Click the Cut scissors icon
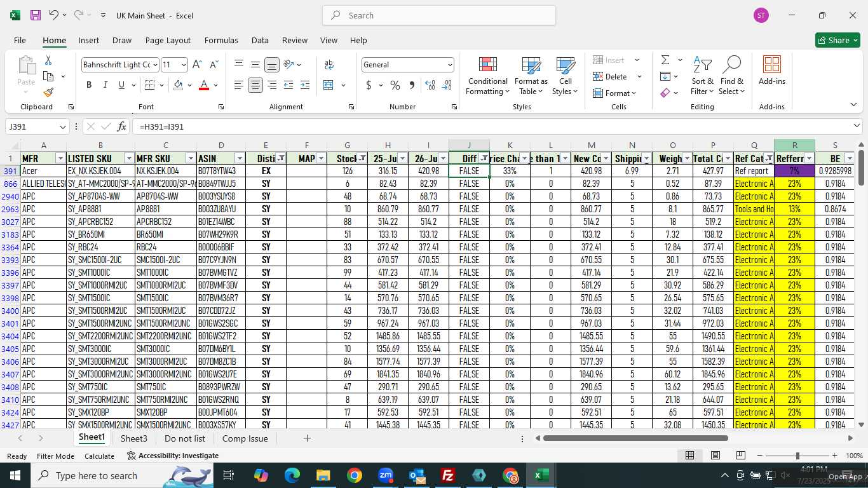Image resolution: width=868 pixels, height=488 pixels. click(48, 60)
